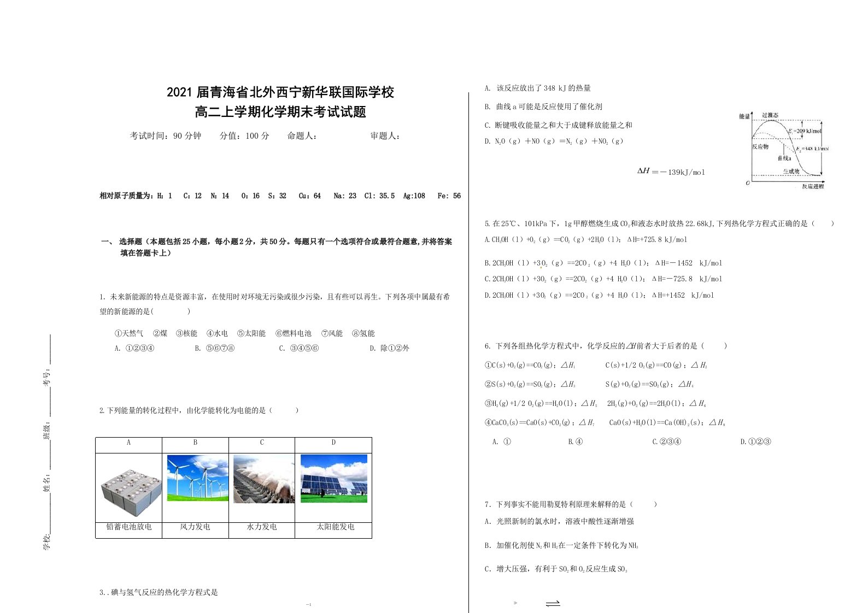The image size is (868, 613).
Task: Click the wind turbine image in column B
Action: pos(198,478)
